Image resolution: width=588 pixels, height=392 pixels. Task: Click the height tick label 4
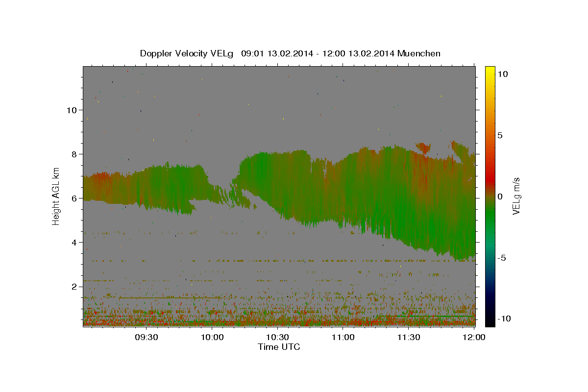point(73,243)
